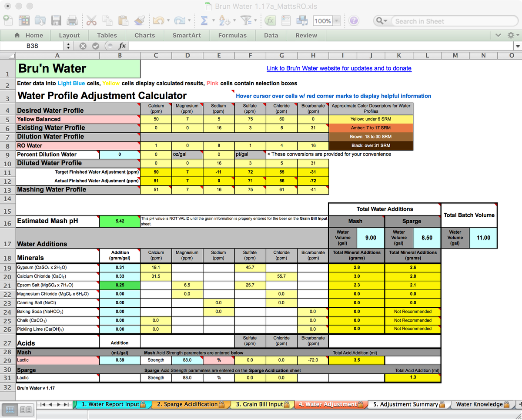Open the Media Browser icon
Screen dimensions: 522x420
pos(302,20)
